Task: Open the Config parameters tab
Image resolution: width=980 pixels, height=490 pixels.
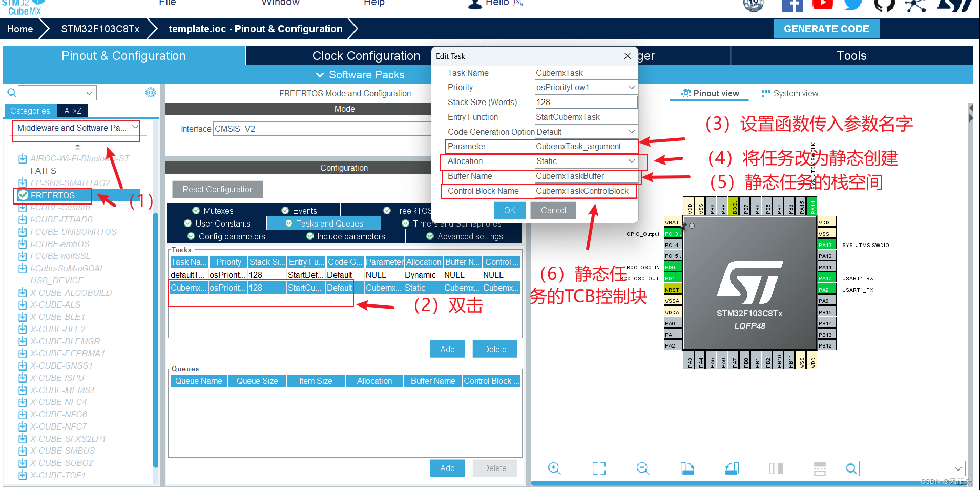Action: (226, 236)
